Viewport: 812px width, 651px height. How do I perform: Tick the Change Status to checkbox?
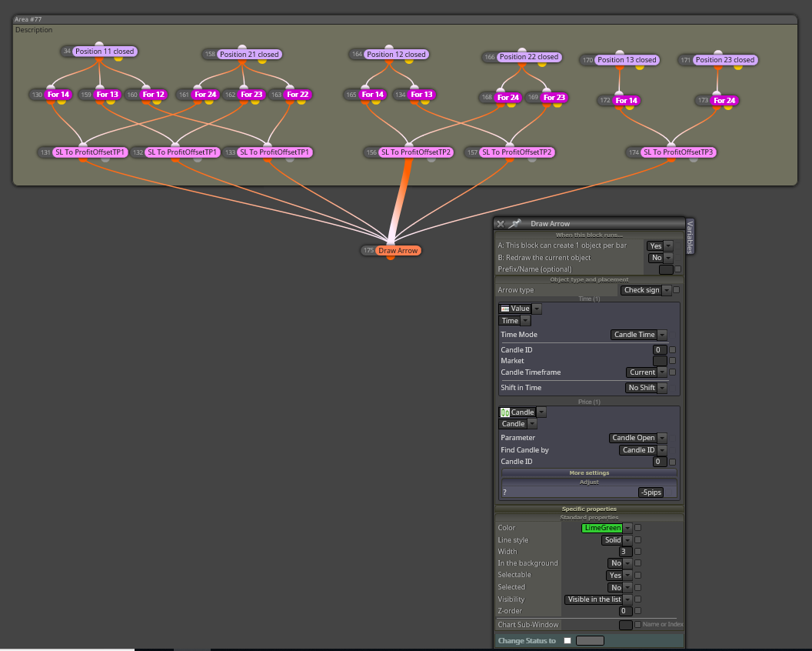567,641
